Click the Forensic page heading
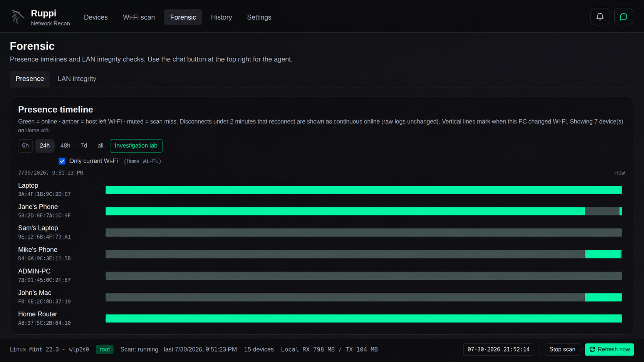The height and width of the screenshot is (362, 644). (32, 46)
